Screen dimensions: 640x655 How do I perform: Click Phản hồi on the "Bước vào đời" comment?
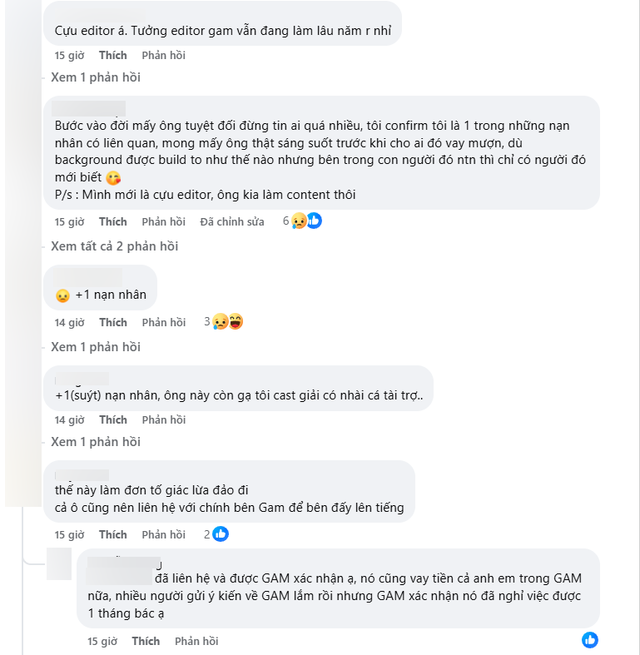(163, 221)
